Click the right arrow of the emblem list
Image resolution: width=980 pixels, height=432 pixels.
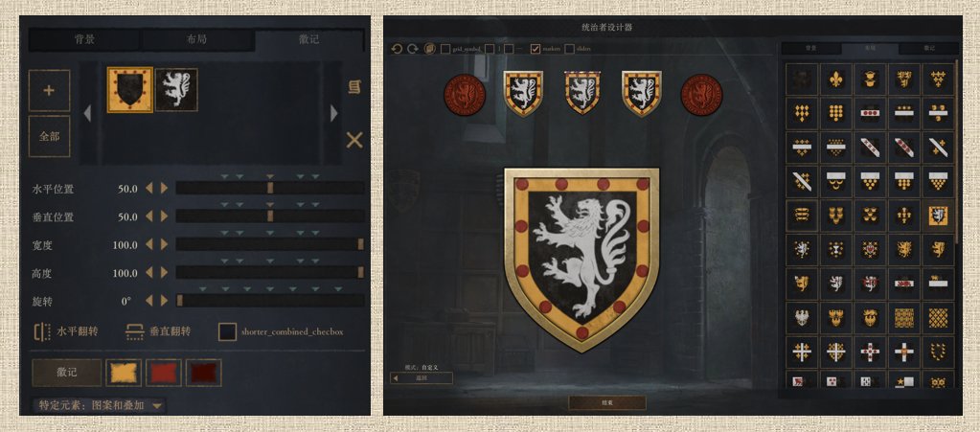333,113
